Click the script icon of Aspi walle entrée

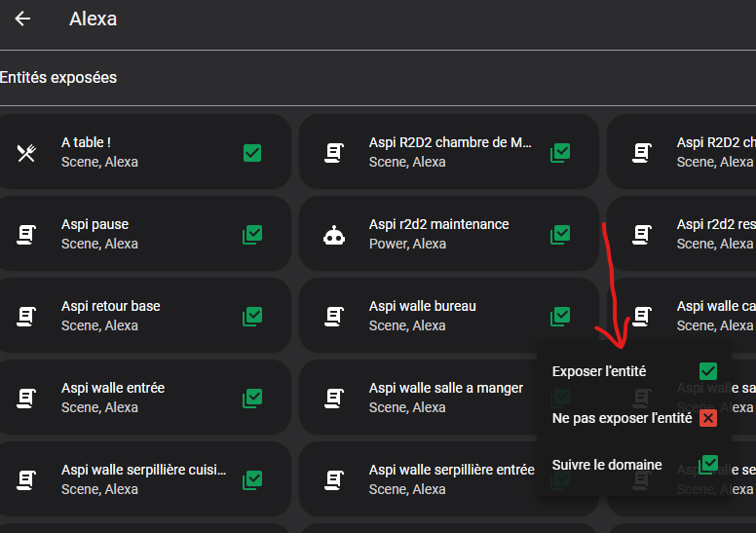click(x=26, y=399)
